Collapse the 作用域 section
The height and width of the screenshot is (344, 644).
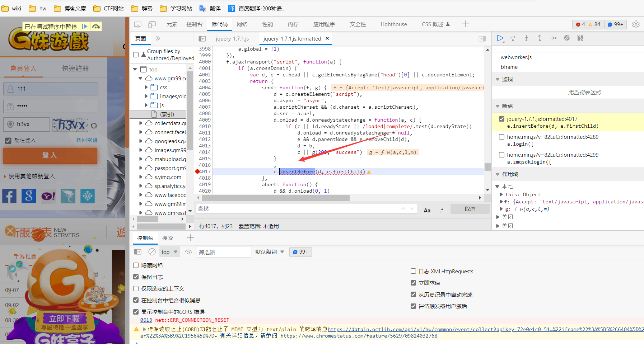click(x=498, y=174)
